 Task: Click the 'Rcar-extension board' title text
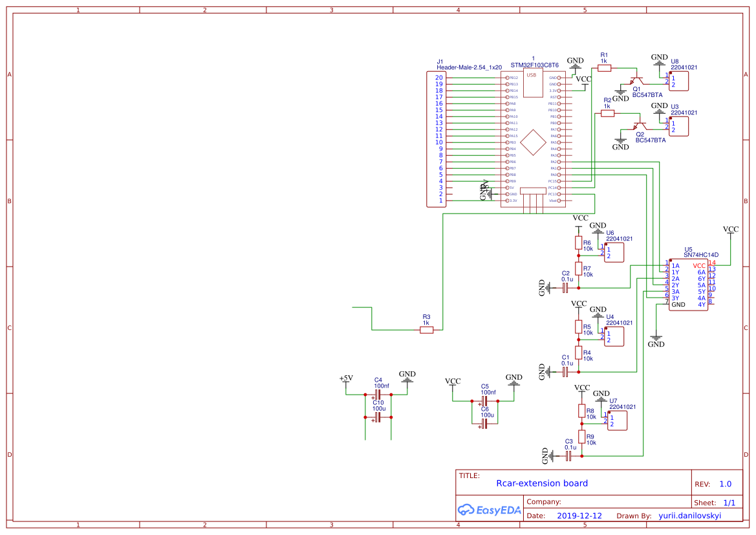tap(542, 483)
